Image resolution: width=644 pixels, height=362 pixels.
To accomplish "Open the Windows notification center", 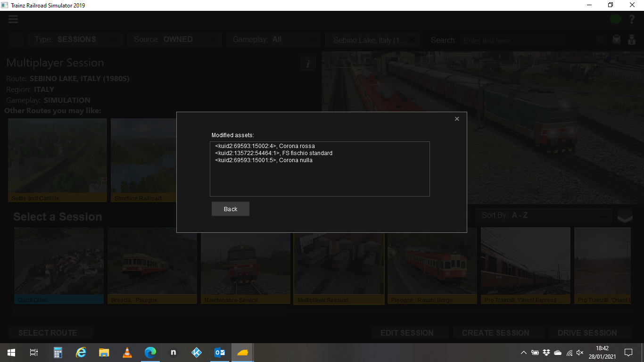I will pyautogui.click(x=628, y=352).
